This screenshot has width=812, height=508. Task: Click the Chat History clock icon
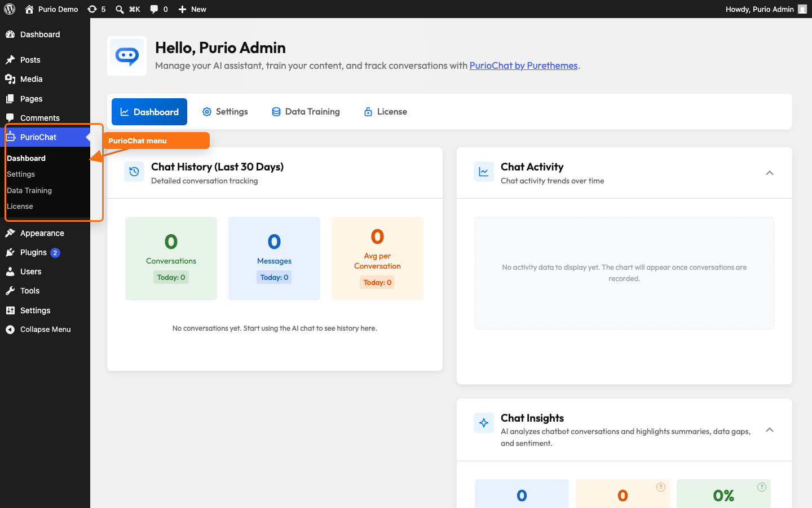pyautogui.click(x=134, y=172)
